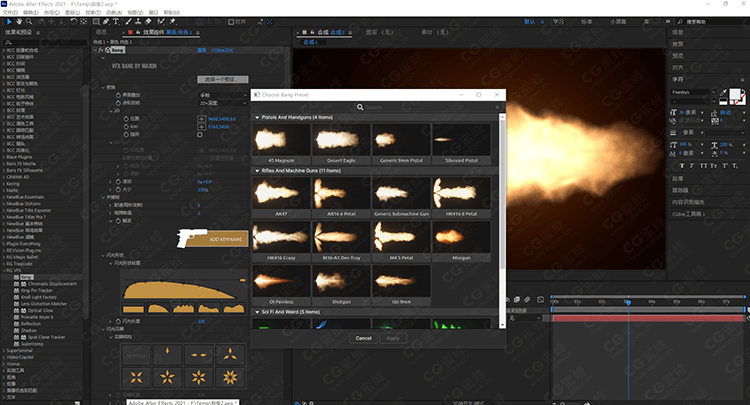Open the Project panel tab
750x405 pixels.
[101, 32]
